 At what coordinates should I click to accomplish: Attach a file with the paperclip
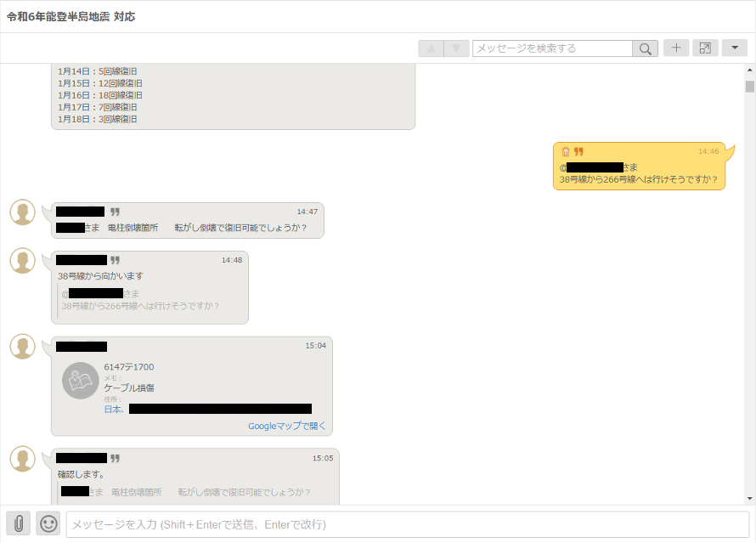(x=19, y=523)
